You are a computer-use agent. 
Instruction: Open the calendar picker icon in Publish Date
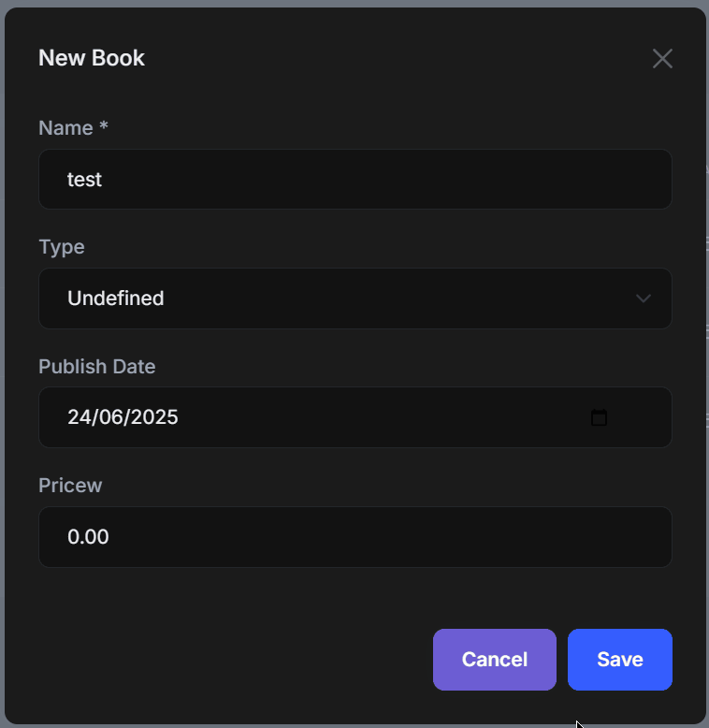pyautogui.click(x=600, y=417)
